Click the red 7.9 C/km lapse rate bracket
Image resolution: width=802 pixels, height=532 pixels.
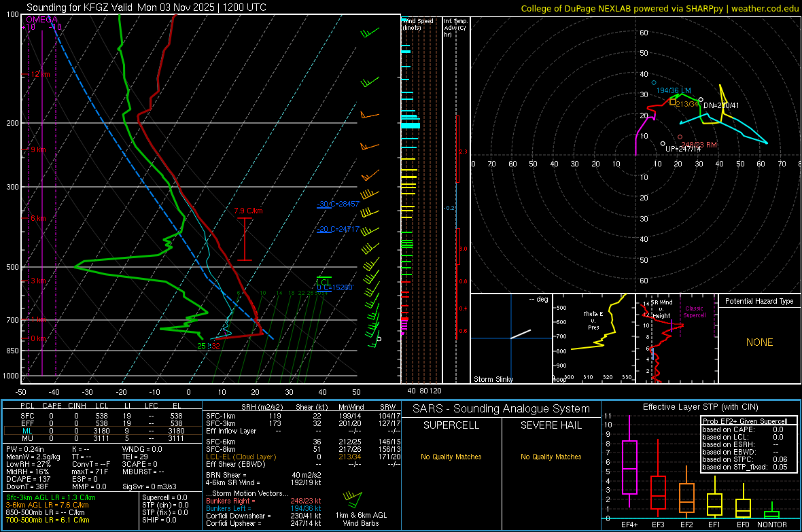coord(245,239)
